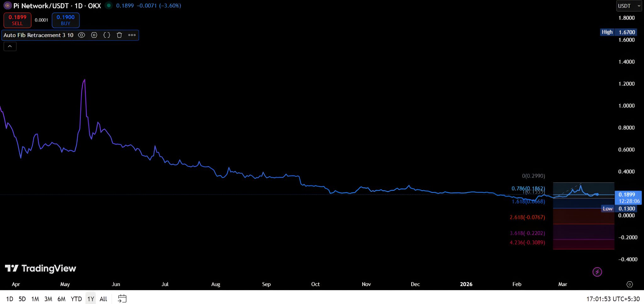Viewport: 644px width, 304px height.
Task: Collapse the indicator legend with chevron arrow
Action: (10, 46)
